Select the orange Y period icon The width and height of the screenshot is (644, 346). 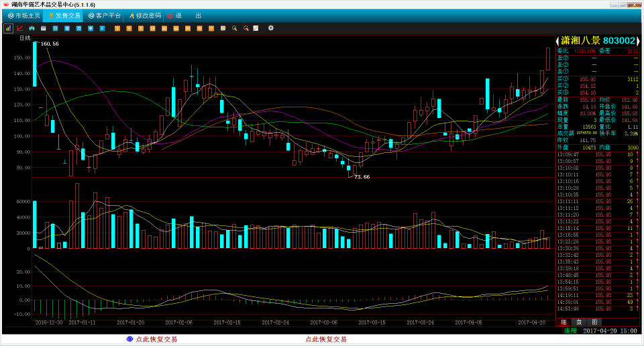pyautogui.click(x=211, y=28)
